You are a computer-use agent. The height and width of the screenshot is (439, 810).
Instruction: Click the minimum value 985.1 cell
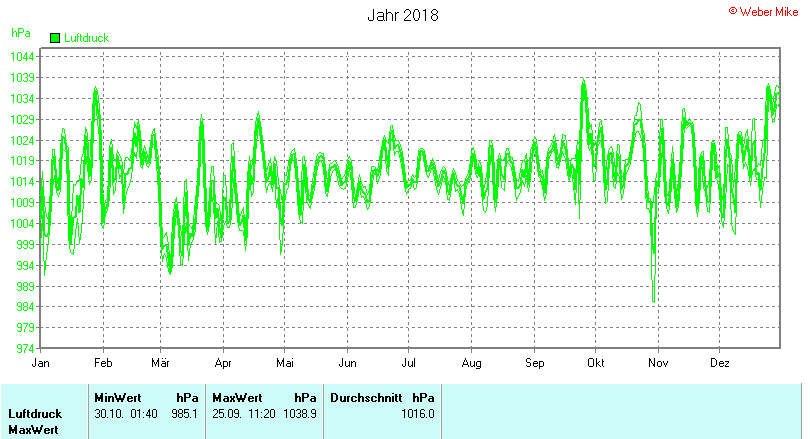[x=185, y=413]
